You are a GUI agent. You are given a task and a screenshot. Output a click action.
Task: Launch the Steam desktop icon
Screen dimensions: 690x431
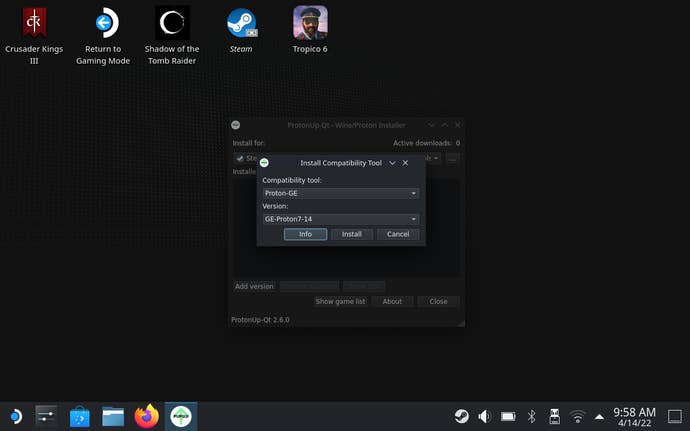click(241, 30)
